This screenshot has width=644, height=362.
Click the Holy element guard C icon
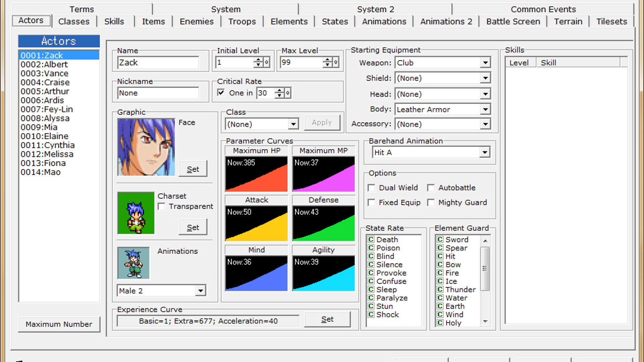click(x=440, y=323)
